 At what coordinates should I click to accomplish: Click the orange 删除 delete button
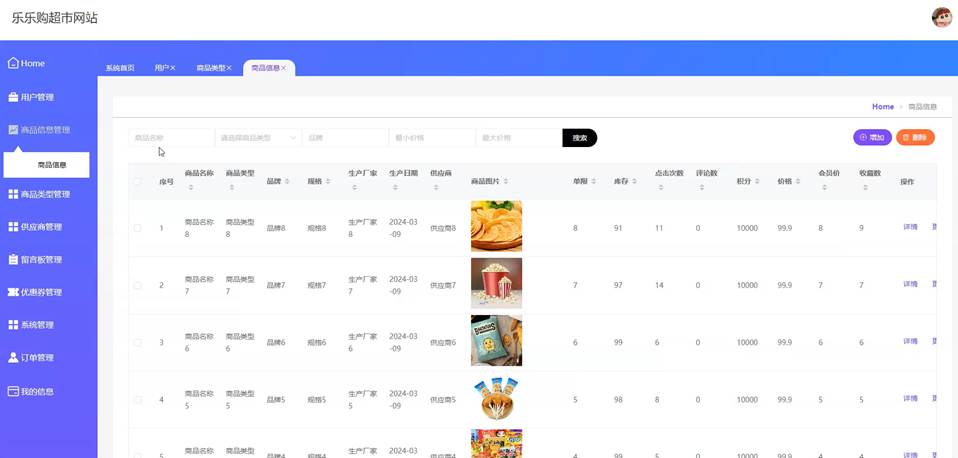pyautogui.click(x=915, y=137)
